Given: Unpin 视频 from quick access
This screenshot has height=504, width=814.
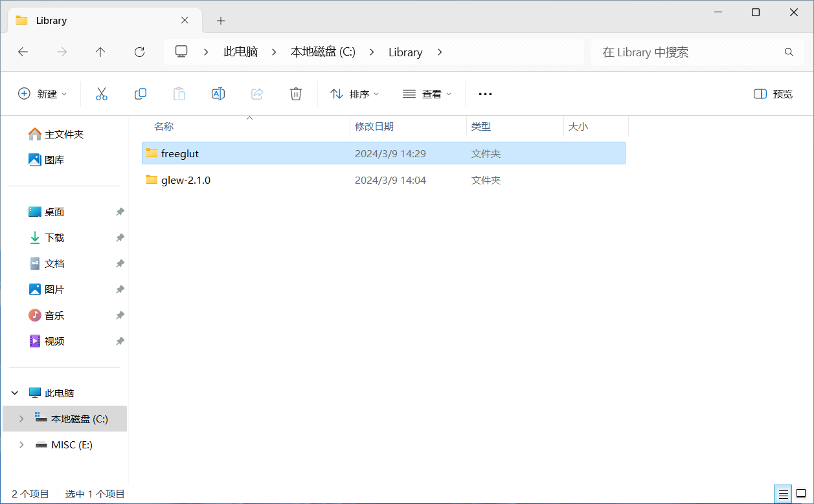Looking at the screenshot, I should pyautogui.click(x=120, y=342).
